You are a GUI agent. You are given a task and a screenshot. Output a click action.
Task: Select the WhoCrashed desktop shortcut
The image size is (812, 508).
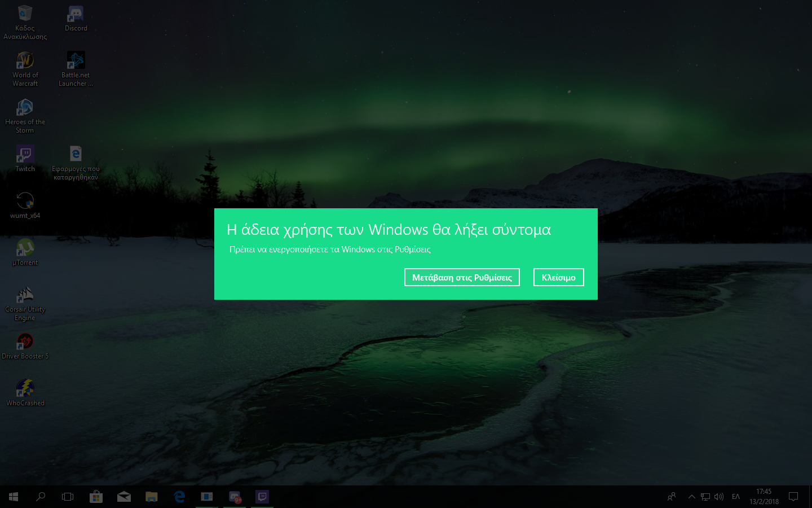(x=25, y=393)
